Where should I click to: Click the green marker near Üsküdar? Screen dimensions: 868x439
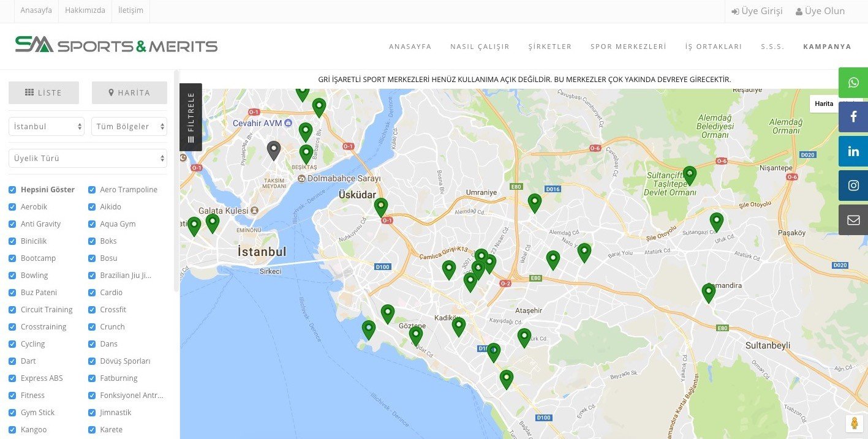coord(381,207)
